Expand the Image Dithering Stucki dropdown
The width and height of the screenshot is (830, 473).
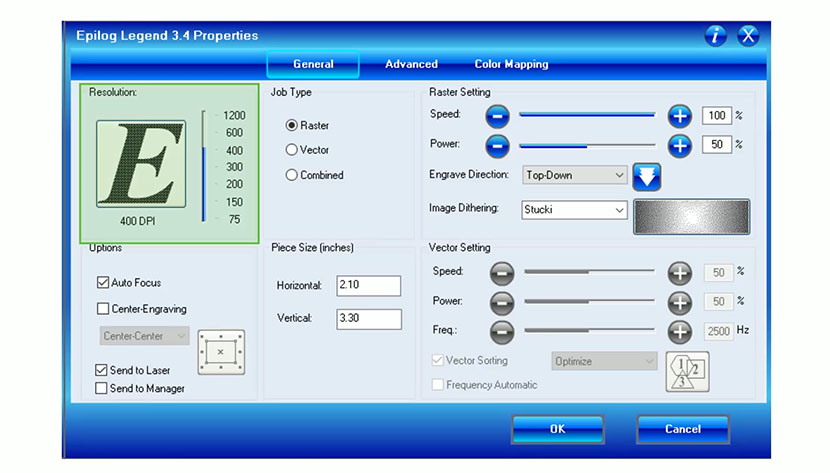574,210
